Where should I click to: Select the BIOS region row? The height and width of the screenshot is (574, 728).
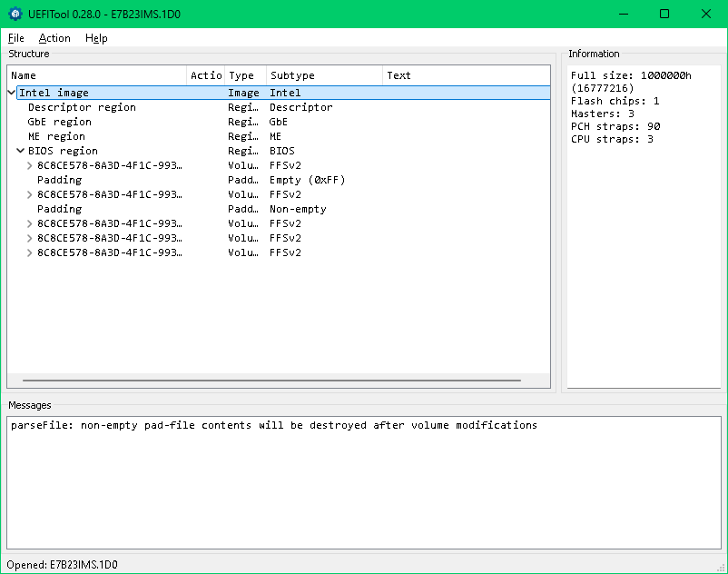coord(279,151)
